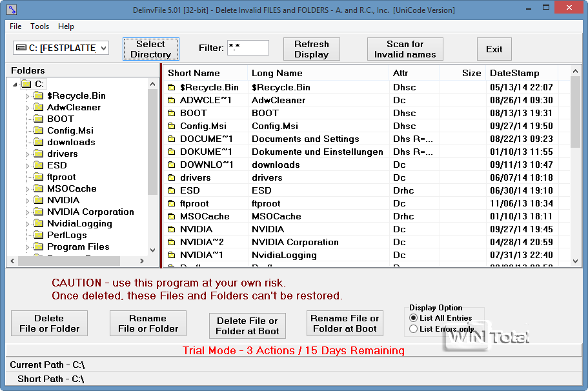The width and height of the screenshot is (588, 391).
Task: Select 'Dokumente und Einstellungen' long name entry
Action: click(318, 152)
